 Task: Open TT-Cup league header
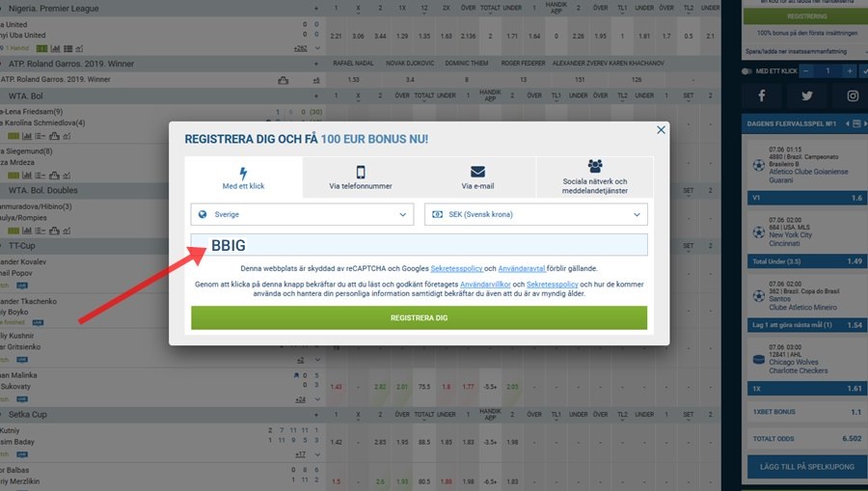(21, 245)
